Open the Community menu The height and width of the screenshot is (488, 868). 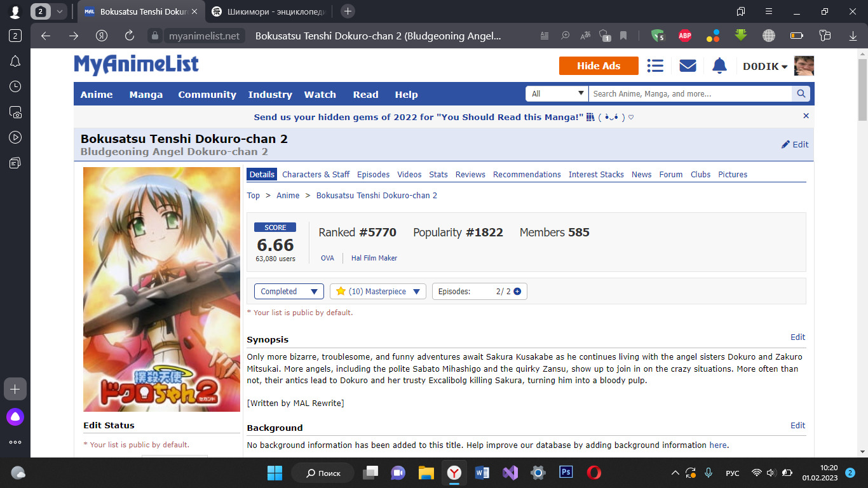[x=207, y=95]
